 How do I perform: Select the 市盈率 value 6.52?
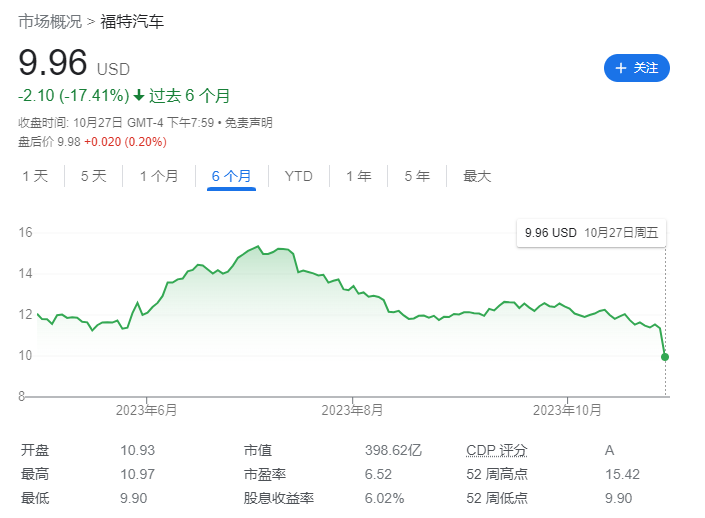[x=378, y=474]
